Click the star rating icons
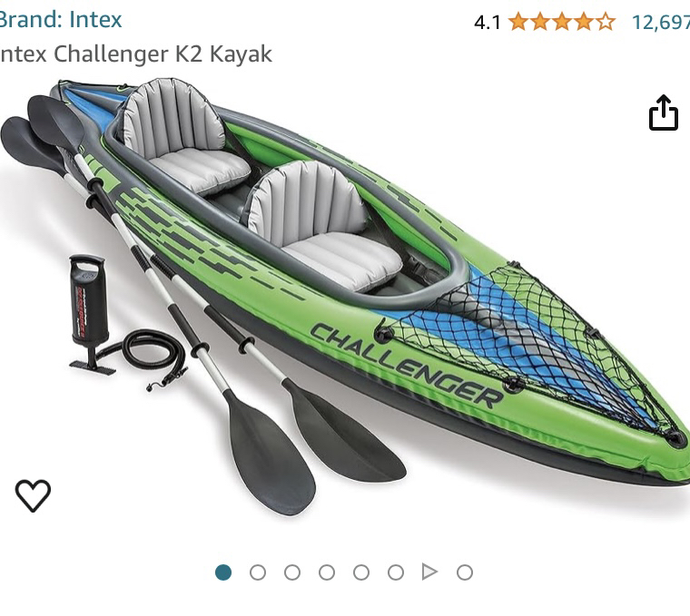690x616 pixels. click(x=562, y=22)
